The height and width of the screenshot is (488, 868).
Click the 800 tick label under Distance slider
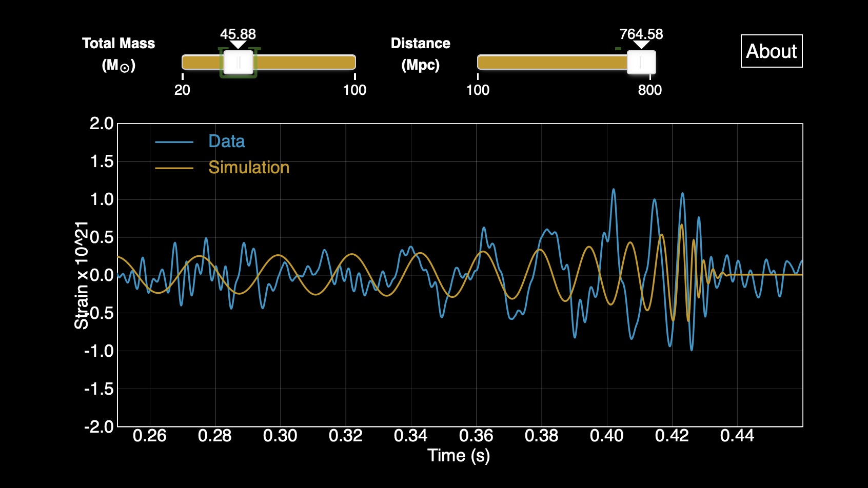tap(649, 90)
